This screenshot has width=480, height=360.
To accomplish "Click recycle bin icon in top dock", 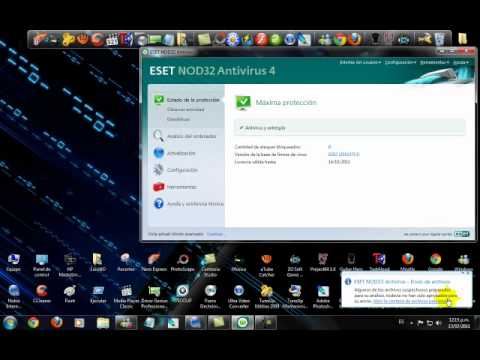I will click(x=439, y=39).
